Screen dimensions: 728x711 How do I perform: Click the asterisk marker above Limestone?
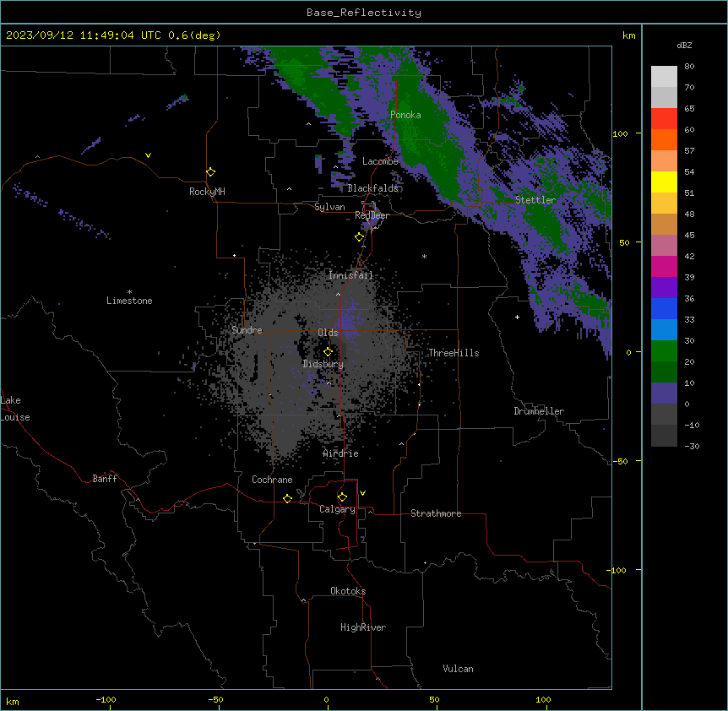[x=129, y=292]
